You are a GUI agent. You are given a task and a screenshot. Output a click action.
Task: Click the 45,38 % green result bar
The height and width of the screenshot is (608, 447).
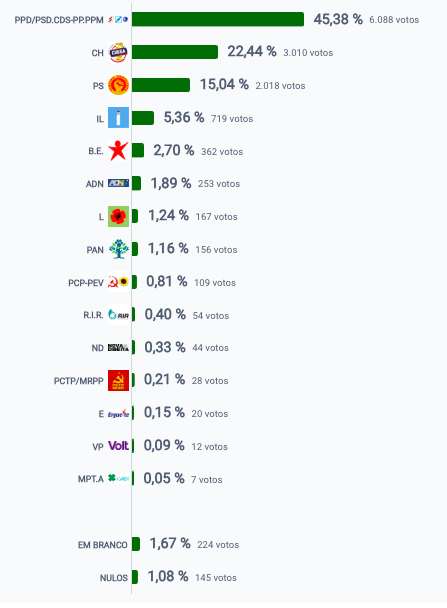(x=218, y=19)
